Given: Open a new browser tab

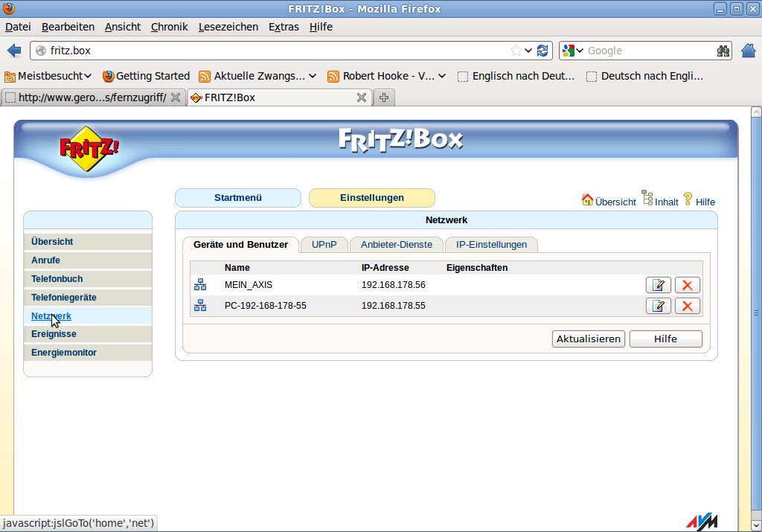Looking at the screenshot, I should [x=384, y=97].
